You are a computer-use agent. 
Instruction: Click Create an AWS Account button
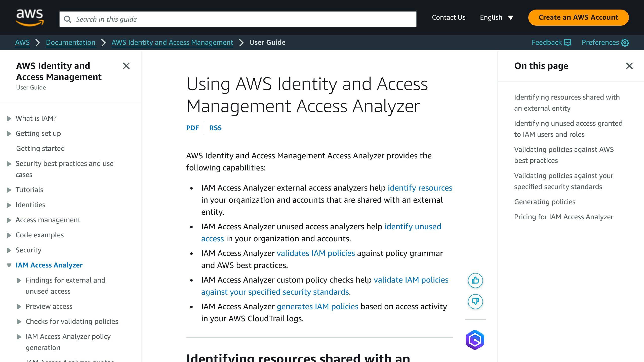point(578,17)
